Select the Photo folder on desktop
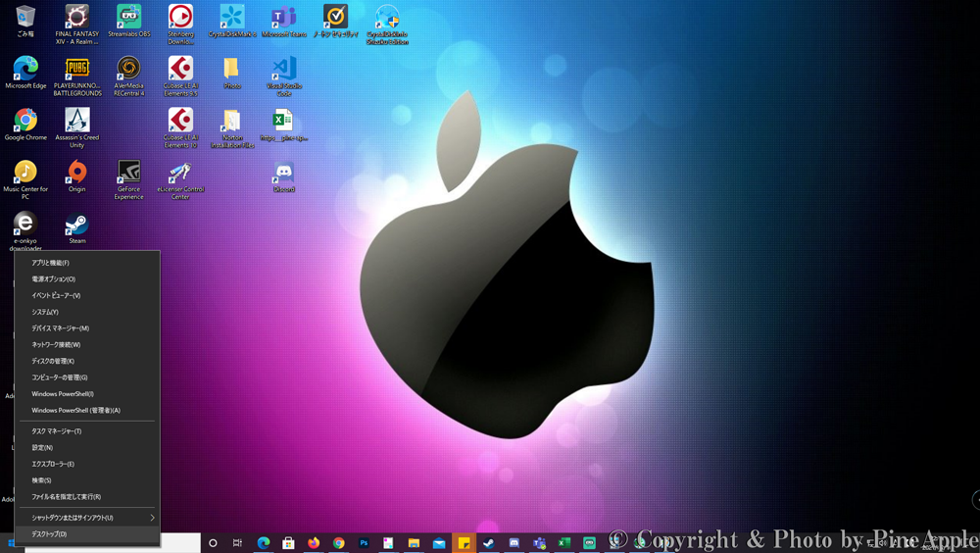The height and width of the screenshot is (553, 980). pyautogui.click(x=231, y=70)
